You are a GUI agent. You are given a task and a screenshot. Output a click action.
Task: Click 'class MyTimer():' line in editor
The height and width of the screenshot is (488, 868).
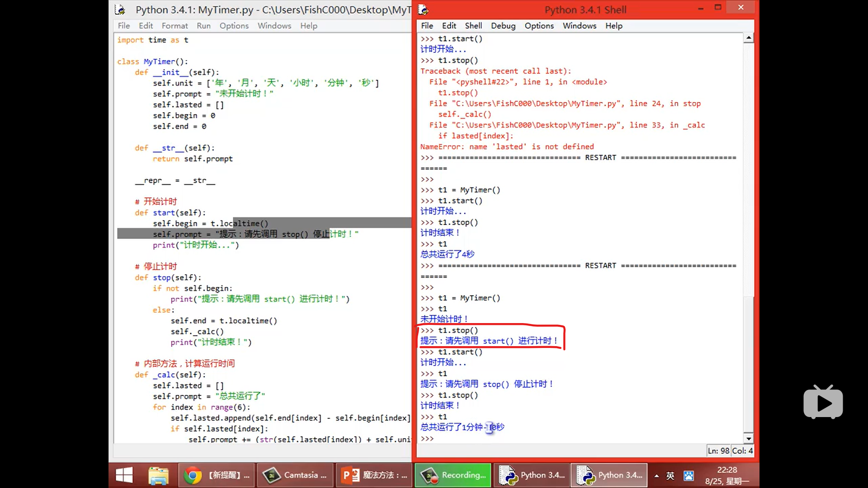(x=152, y=61)
